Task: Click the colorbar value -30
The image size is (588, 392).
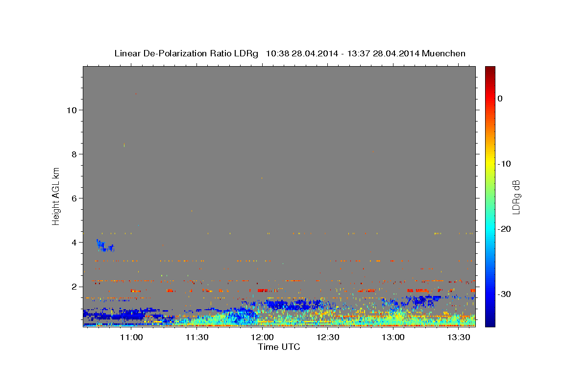Action: [505, 294]
